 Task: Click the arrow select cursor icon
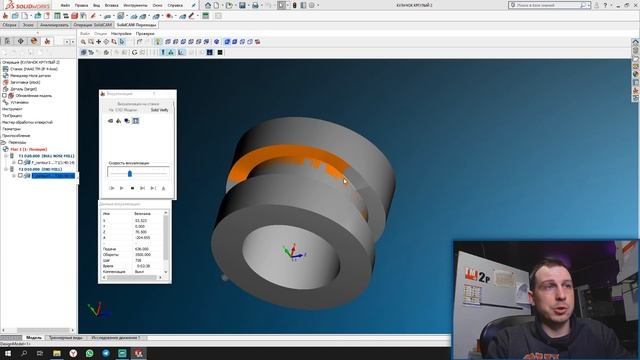122,42
